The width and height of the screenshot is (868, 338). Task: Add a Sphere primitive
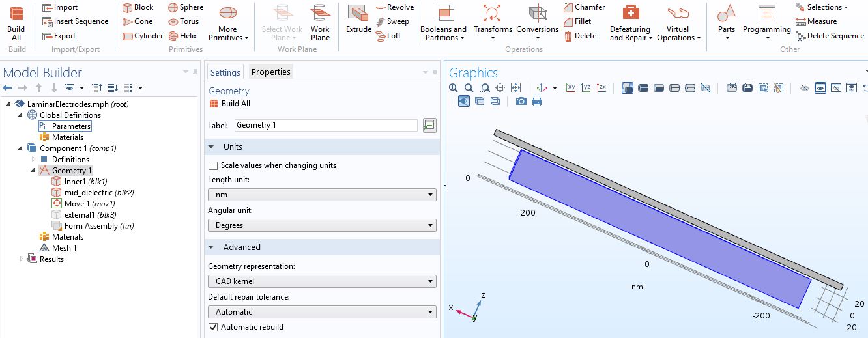186,7
